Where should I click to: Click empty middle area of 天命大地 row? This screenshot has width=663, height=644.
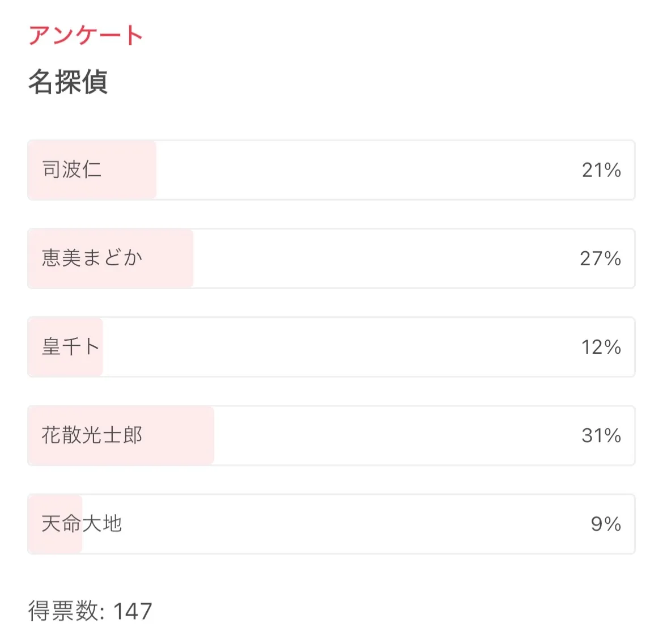[340, 524]
